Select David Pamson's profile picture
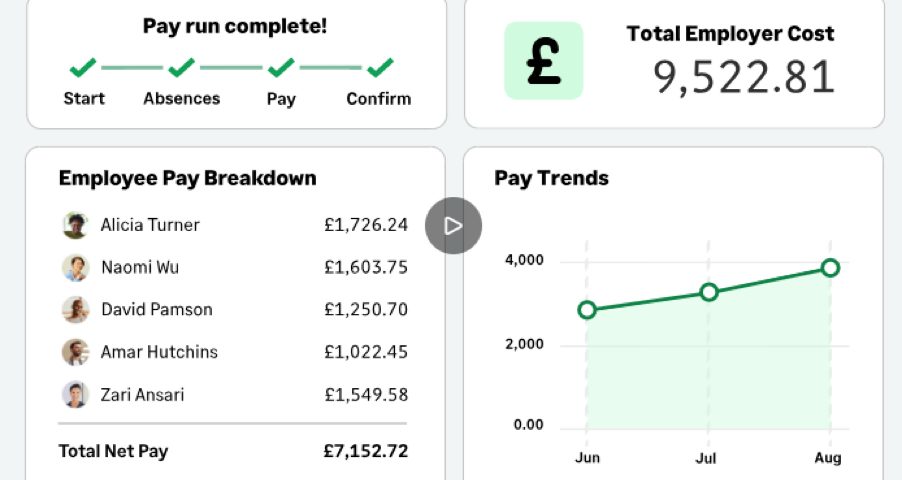Viewport: 902px width, 480px height. (x=75, y=310)
